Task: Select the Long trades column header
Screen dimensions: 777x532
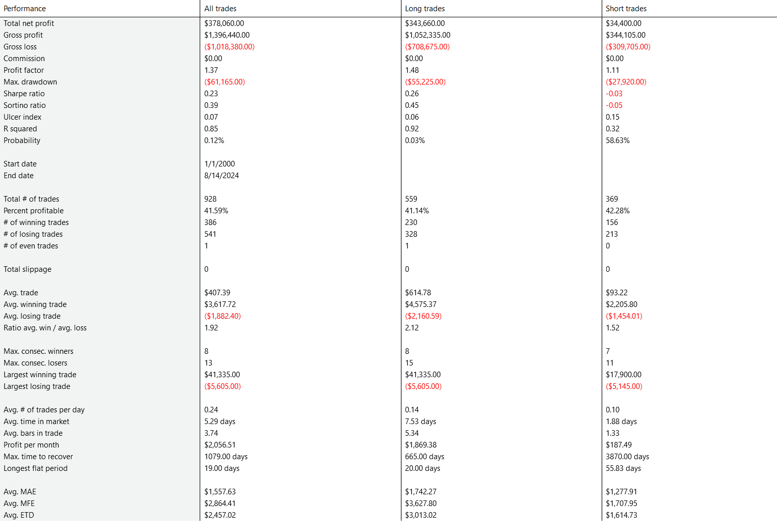Action: tap(424, 9)
